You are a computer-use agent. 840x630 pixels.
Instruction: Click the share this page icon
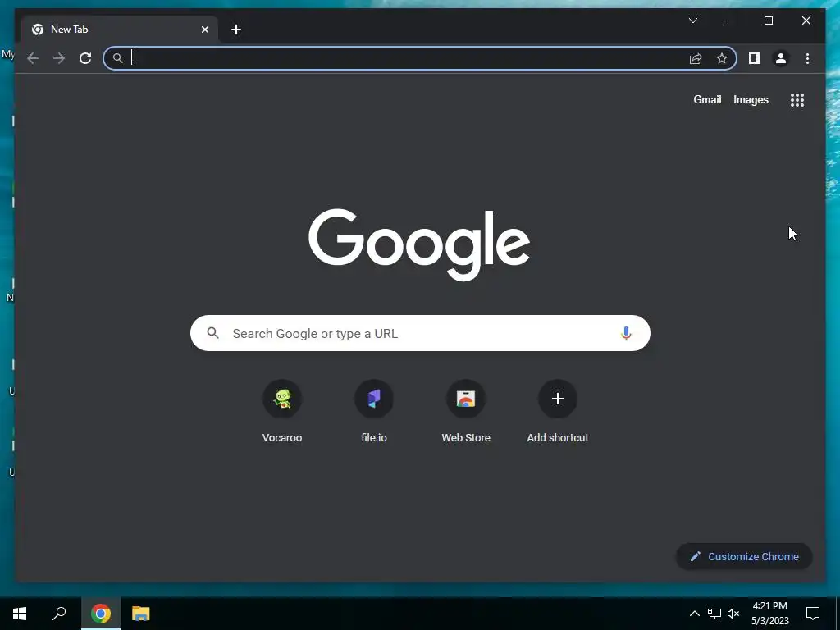tap(696, 58)
